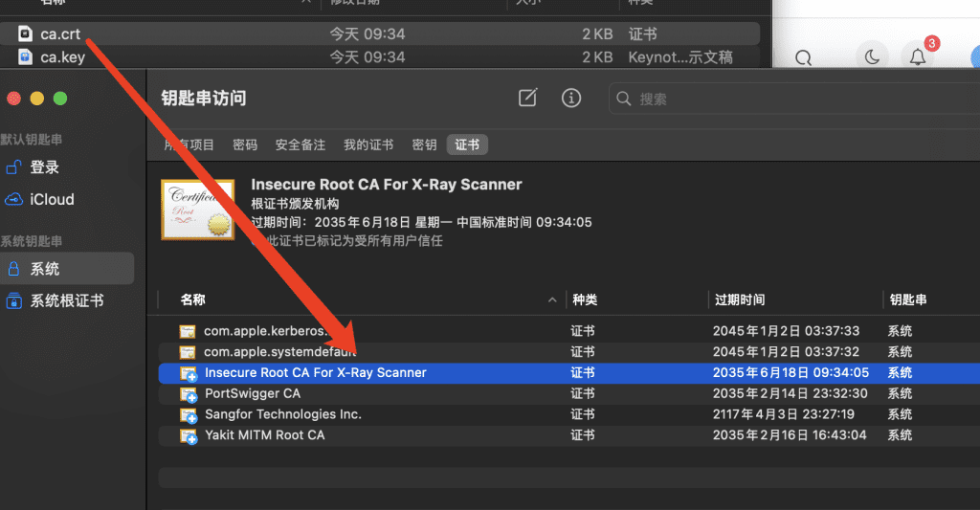The width and height of the screenshot is (980, 510).
Task: Click expiry 2035年2月14日 23:32:30 cell
Action: (x=790, y=394)
